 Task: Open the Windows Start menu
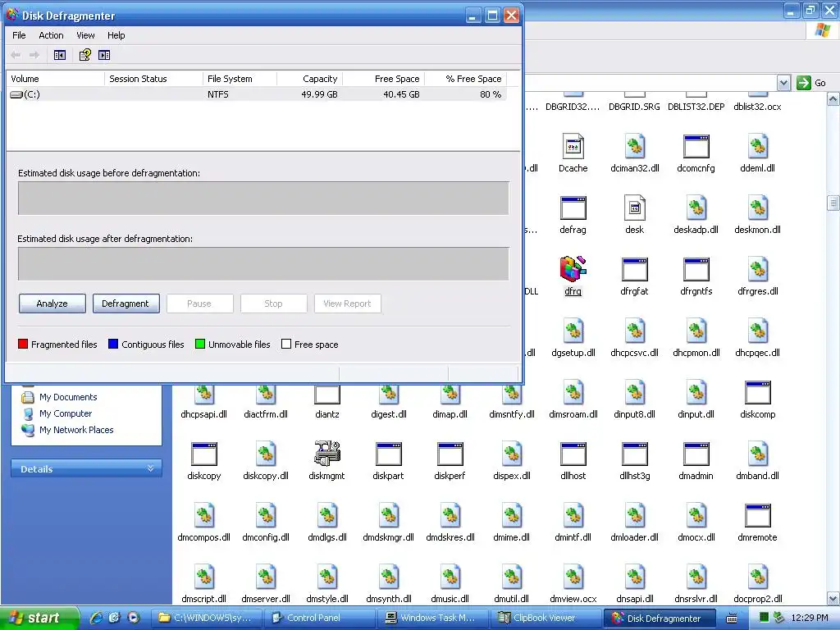[39, 619]
